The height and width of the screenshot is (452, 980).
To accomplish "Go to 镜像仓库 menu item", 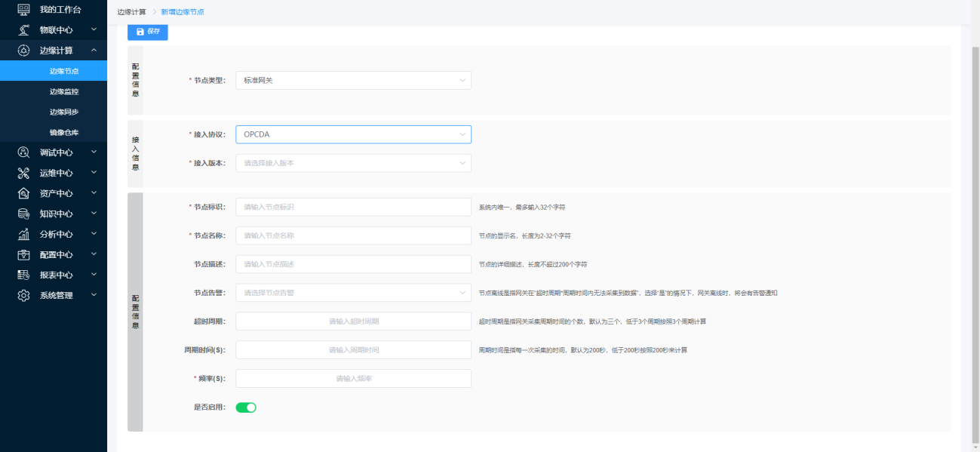I will [64, 132].
